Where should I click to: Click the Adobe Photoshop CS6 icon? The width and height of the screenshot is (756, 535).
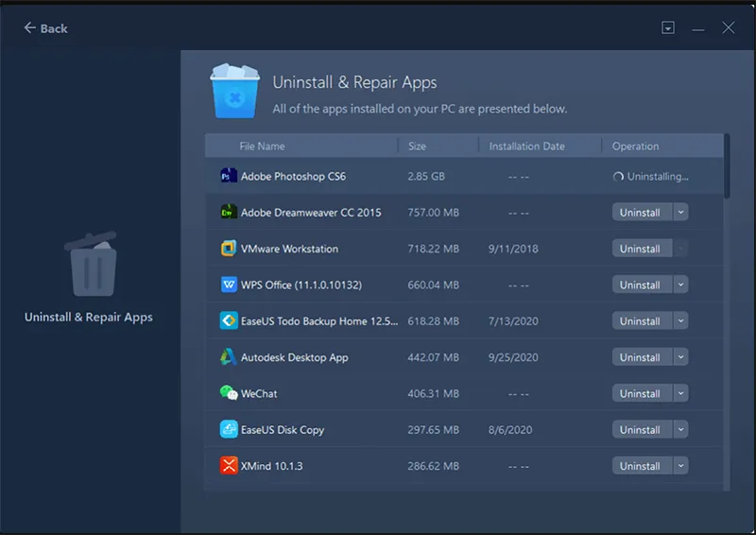[x=229, y=176]
